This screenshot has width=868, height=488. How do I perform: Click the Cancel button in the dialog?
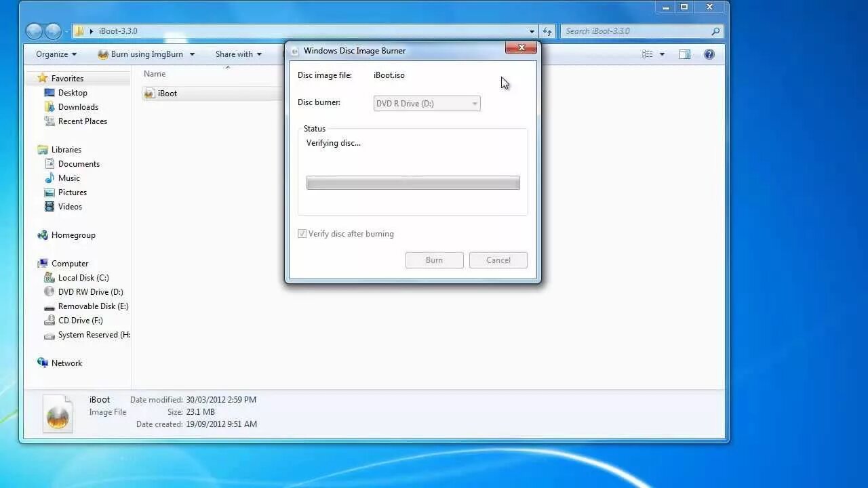pos(498,260)
